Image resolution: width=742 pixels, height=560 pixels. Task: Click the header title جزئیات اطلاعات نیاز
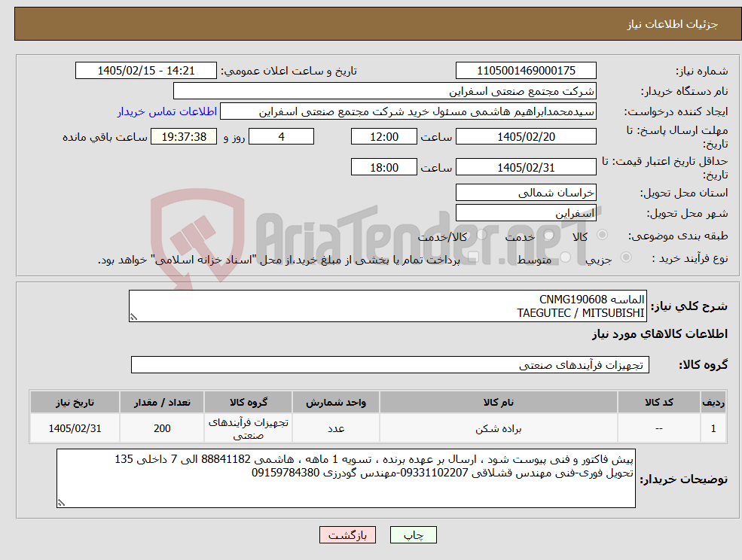[x=673, y=23]
